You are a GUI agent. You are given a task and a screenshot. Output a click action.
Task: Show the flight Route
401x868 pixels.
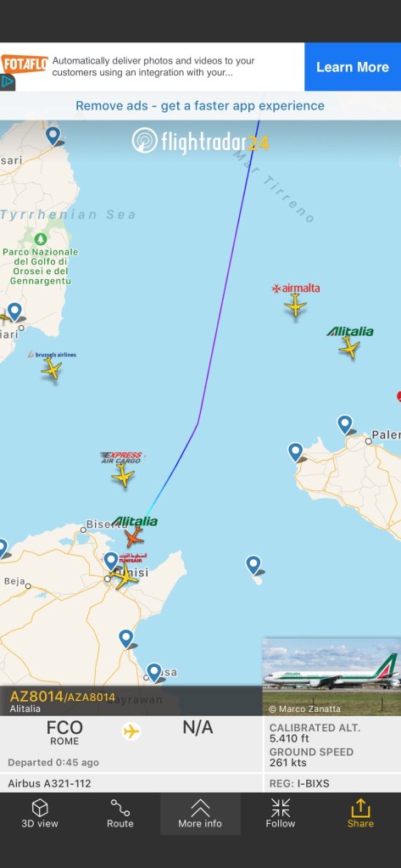click(120, 813)
